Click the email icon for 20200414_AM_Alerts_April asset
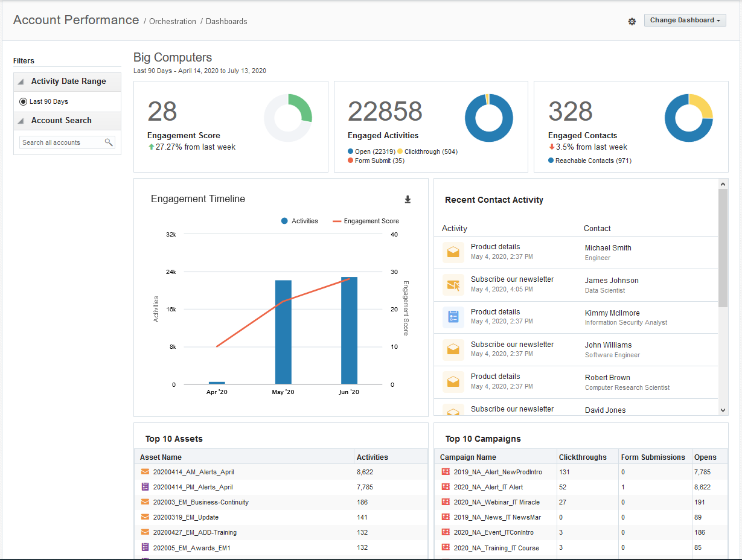Image resolution: width=742 pixels, height=560 pixels. pyautogui.click(x=145, y=472)
